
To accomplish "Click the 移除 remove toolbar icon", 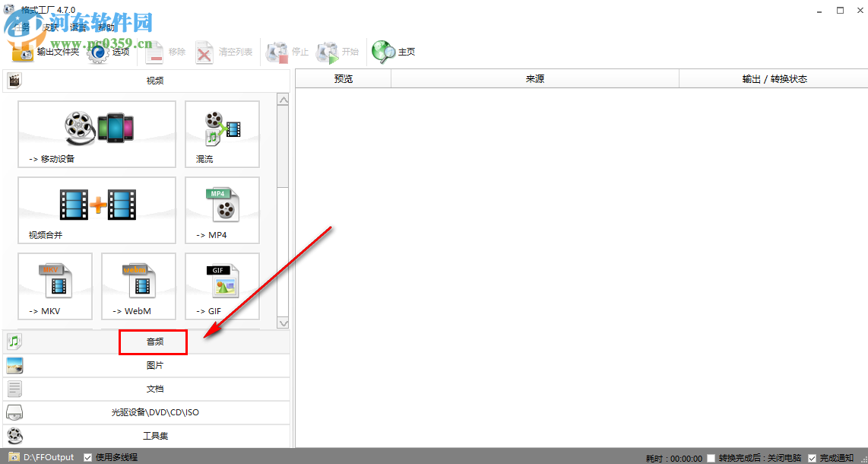I will coord(154,52).
